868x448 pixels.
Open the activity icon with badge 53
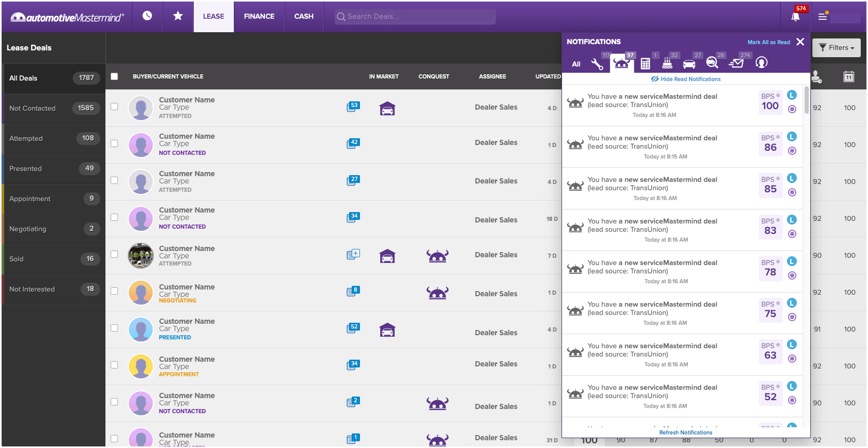click(x=353, y=107)
